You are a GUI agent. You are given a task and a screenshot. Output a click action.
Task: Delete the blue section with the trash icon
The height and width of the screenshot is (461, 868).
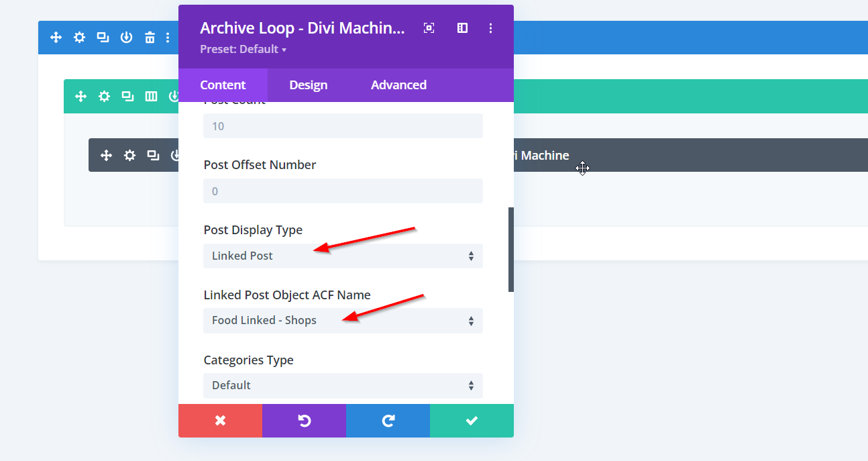pos(150,38)
